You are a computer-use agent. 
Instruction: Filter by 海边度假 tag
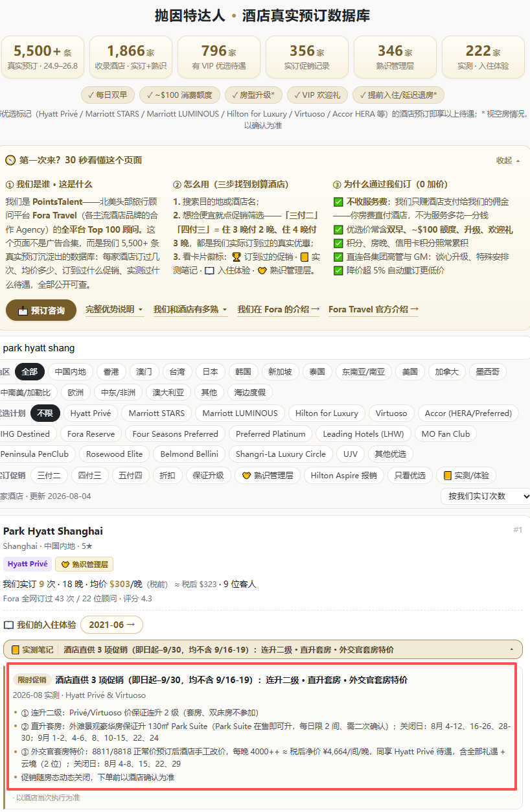250,392
